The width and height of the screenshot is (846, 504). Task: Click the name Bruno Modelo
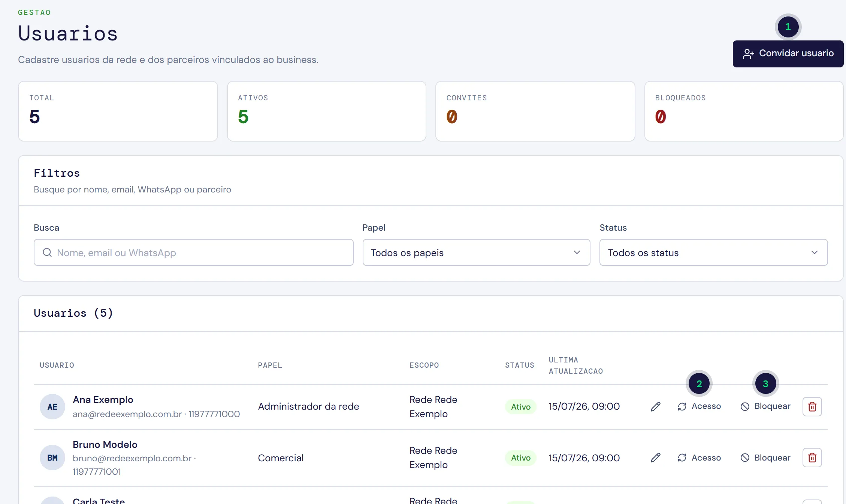tap(105, 445)
